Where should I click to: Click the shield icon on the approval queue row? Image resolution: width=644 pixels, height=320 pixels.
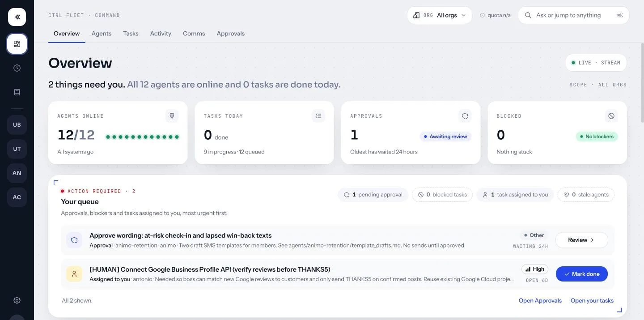pyautogui.click(x=74, y=240)
